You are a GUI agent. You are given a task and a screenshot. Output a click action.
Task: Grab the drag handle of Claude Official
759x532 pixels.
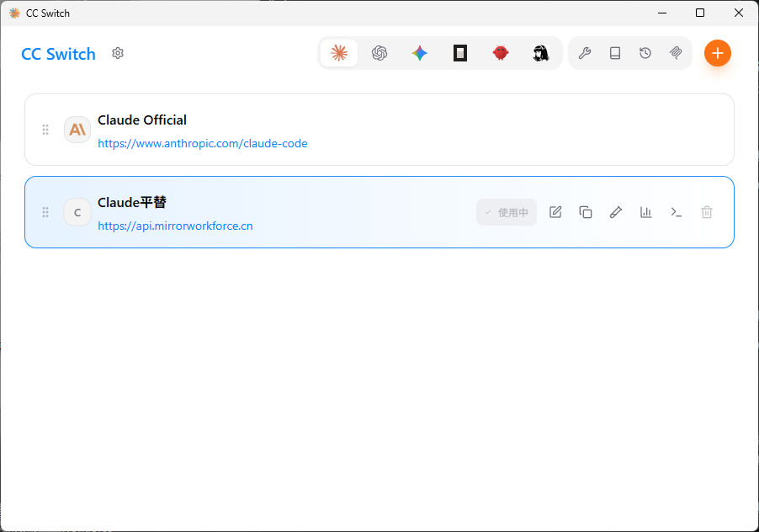(x=45, y=130)
